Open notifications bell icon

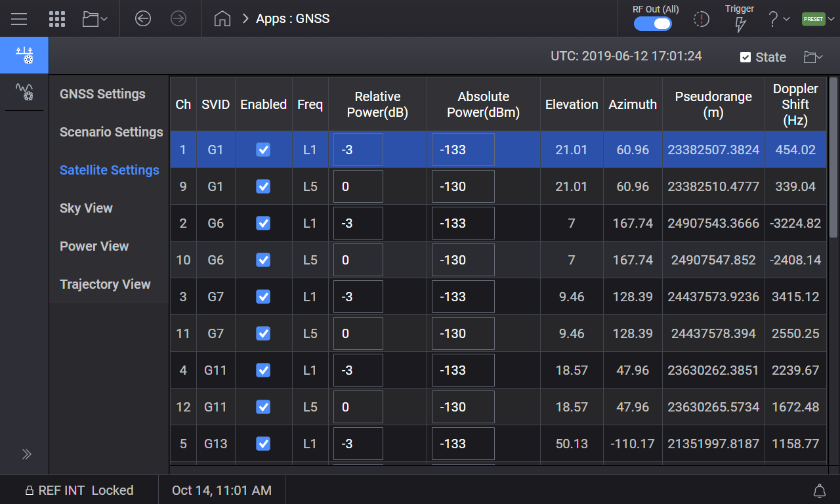819,491
